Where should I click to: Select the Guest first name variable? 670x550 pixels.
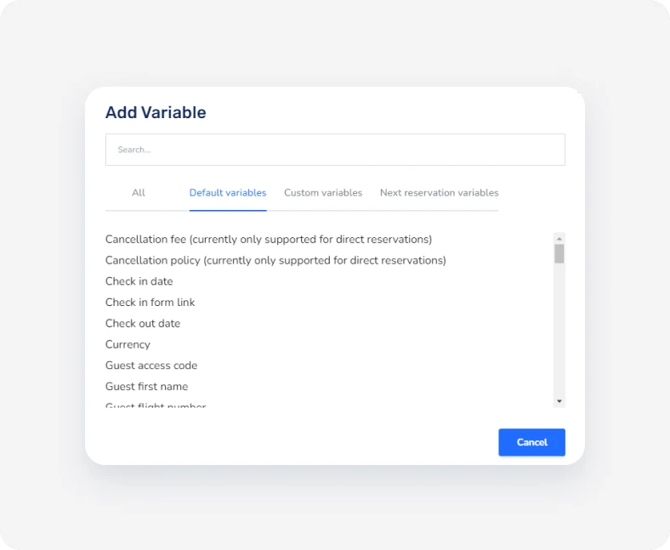click(x=146, y=387)
